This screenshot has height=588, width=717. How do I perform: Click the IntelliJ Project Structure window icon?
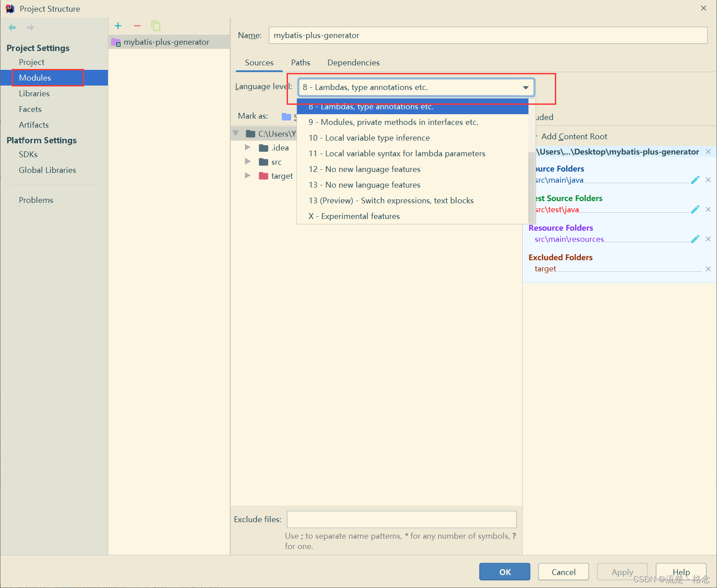click(x=10, y=9)
